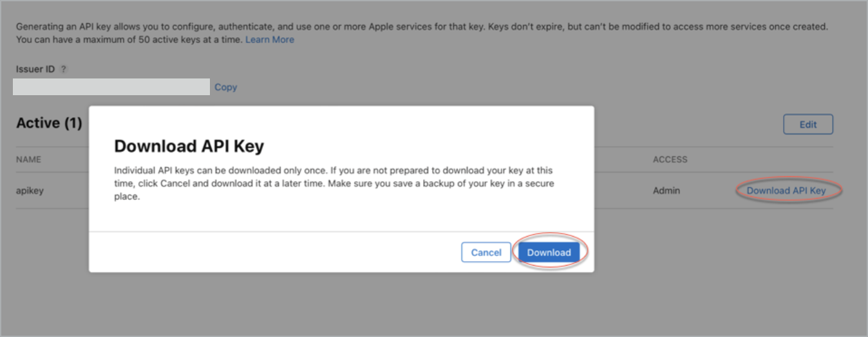Click the Issuer ID help question mark
868x337 pixels.
pos(64,69)
